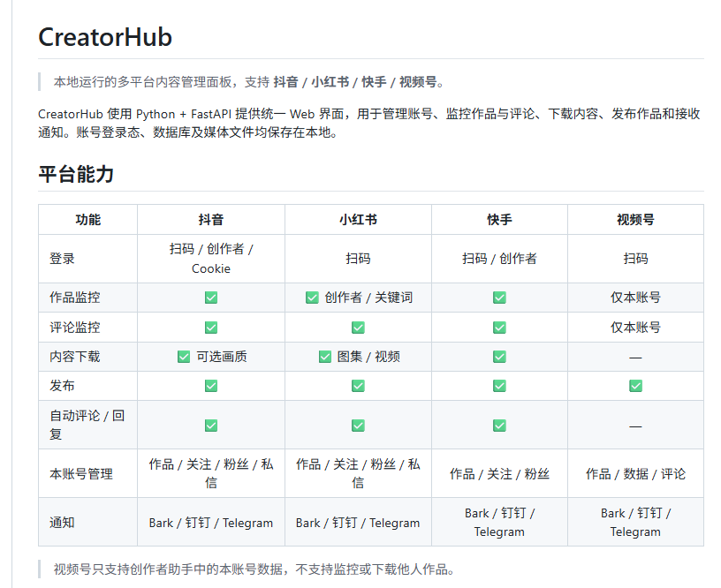The height and width of the screenshot is (588, 721).
Task: Click the 快手 checkmark in 自动评论 / 回复 row
Action: click(x=499, y=426)
